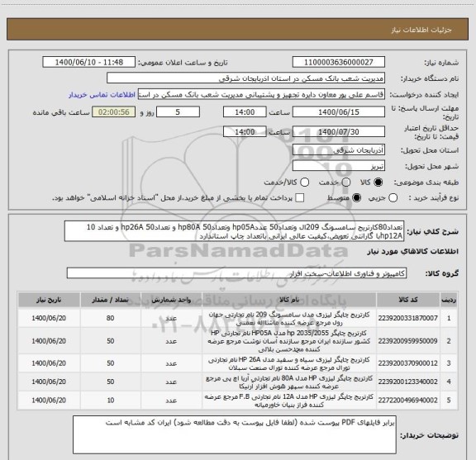Click the کد کالا column header
This screenshot has width=476, height=460.
point(408,300)
